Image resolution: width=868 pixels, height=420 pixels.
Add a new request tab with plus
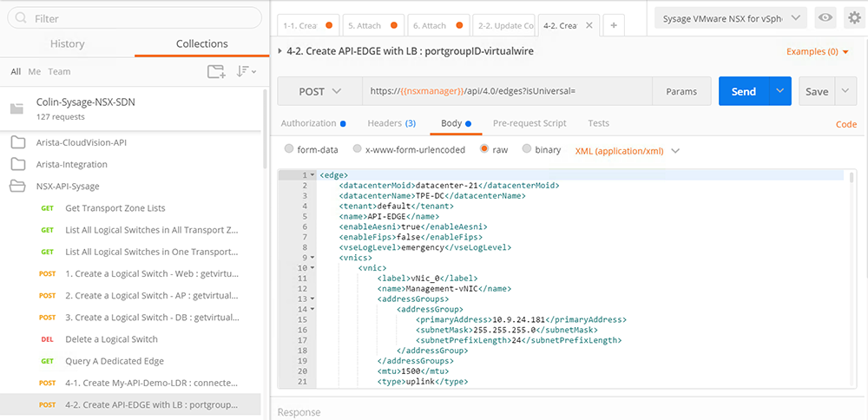point(614,25)
